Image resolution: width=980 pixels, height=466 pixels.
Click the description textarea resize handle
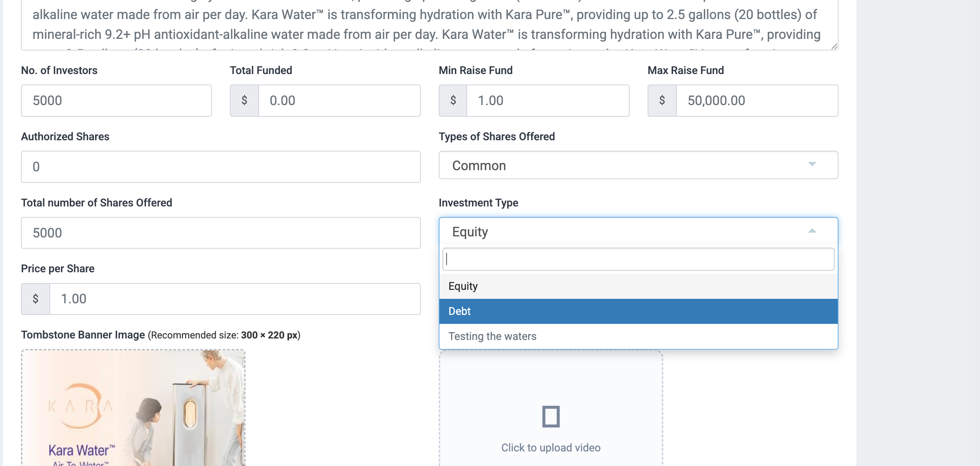point(834,46)
